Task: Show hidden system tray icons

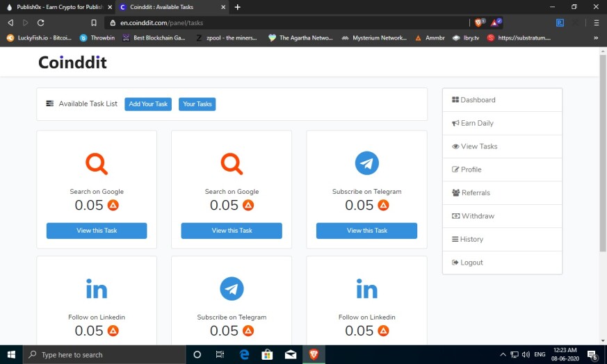Action: (x=503, y=354)
